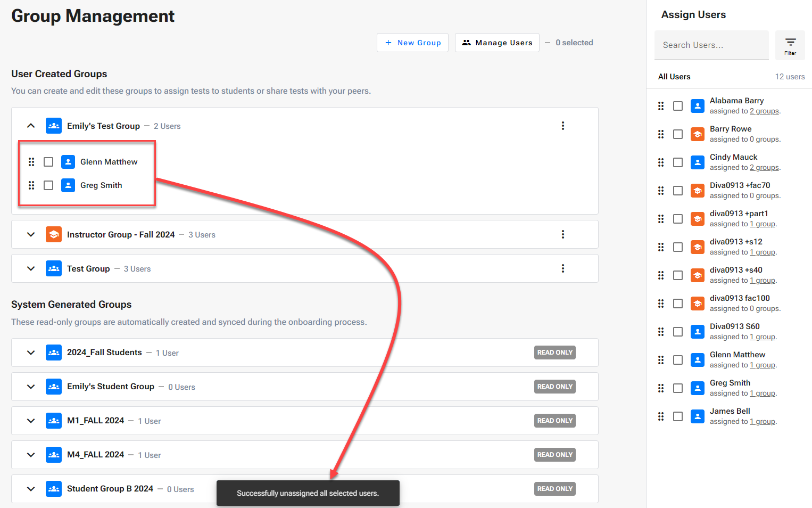
Task: Check the box for Greg Smith in group
Action: (48, 185)
